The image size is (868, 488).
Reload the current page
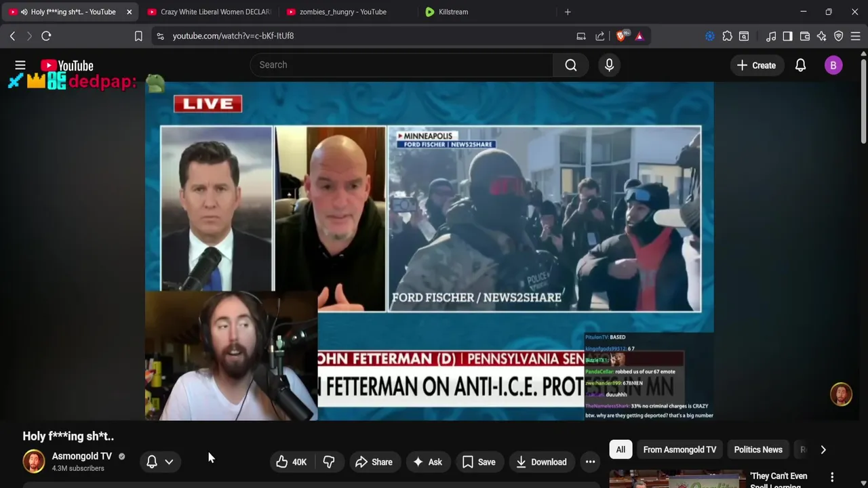pyautogui.click(x=46, y=36)
